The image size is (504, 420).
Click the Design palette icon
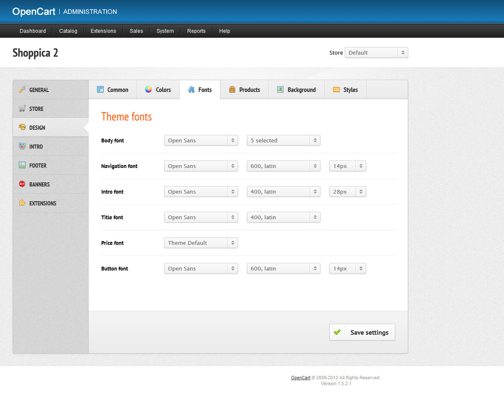coord(22,128)
